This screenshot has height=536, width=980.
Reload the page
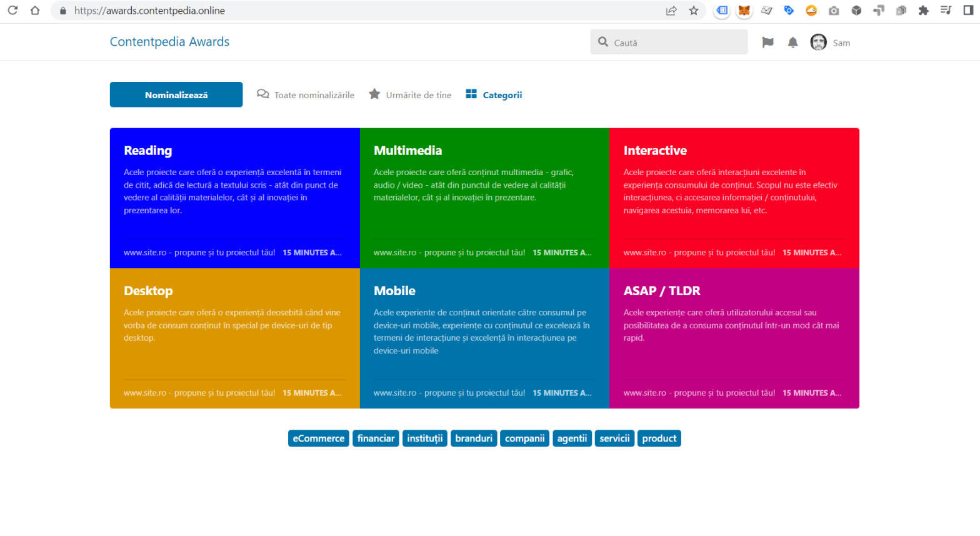[x=12, y=11]
